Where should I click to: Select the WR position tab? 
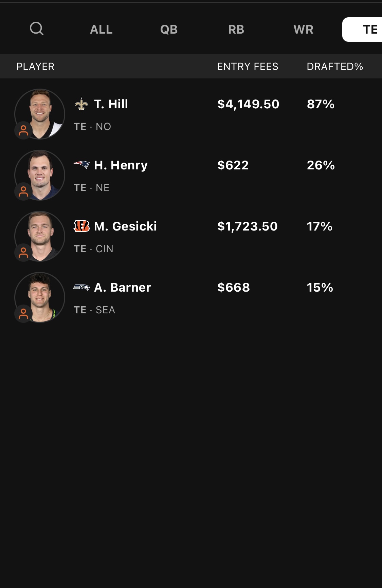(x=303, y=30)
